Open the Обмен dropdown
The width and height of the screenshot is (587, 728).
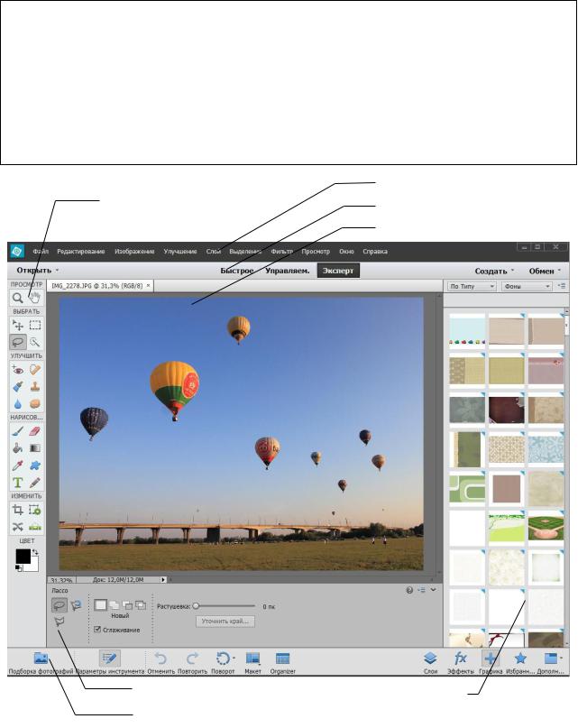pyautogui.click(x=545, y=271)
